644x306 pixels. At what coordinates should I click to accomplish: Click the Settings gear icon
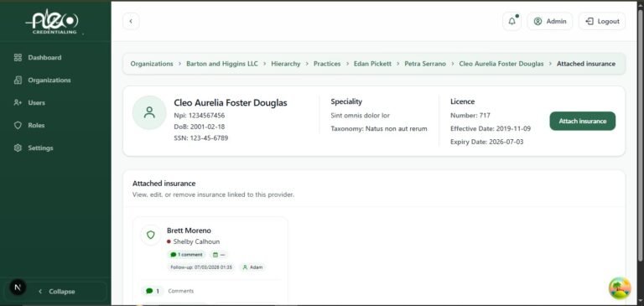[x=18, y=148]
